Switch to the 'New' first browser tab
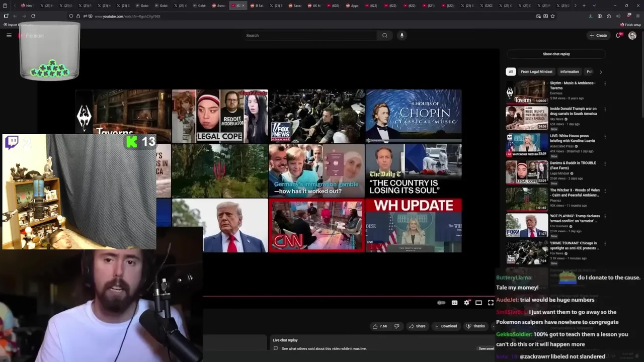The image size is (644, 362). coord(27,6)
